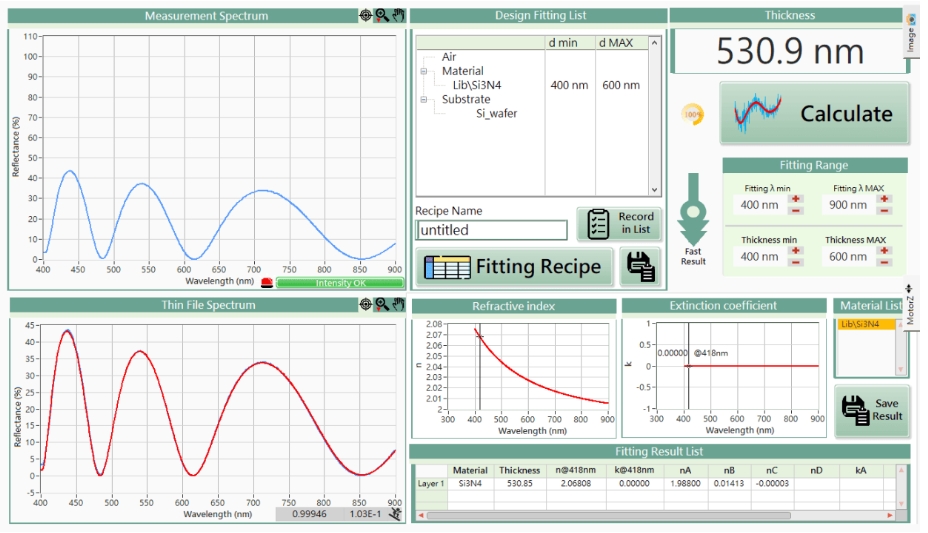Open the Image side tab

point(911,32)
